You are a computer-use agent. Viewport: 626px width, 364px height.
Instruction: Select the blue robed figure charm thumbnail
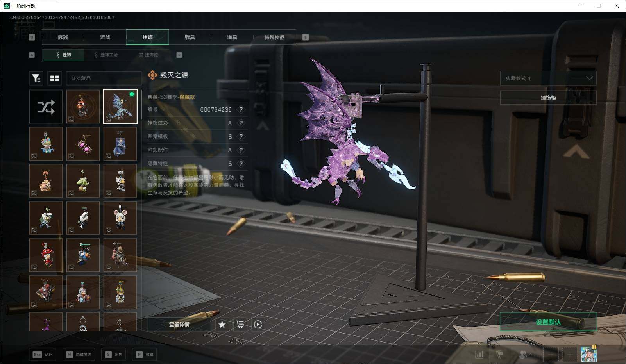point(120,144)
